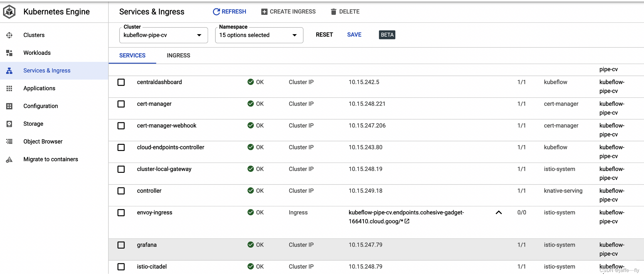644x276 pixels.
Task: Switch to the Services tab
Action: 132,55
